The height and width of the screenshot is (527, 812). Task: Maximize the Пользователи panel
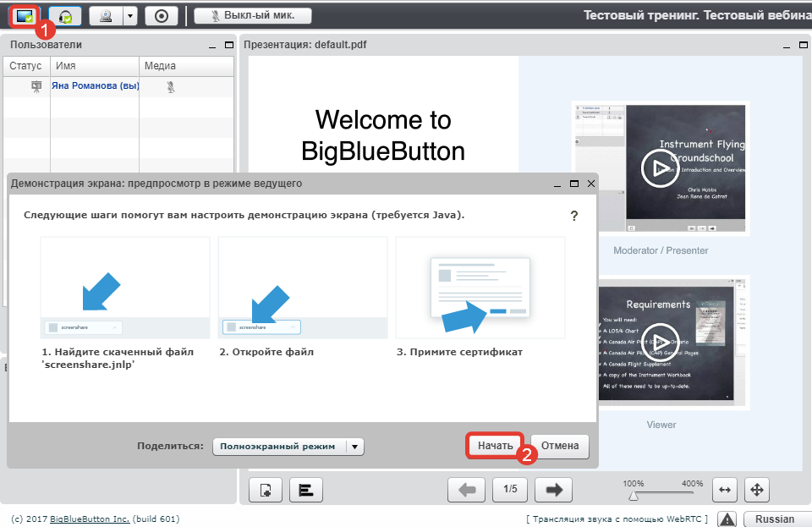click(229, 45)
